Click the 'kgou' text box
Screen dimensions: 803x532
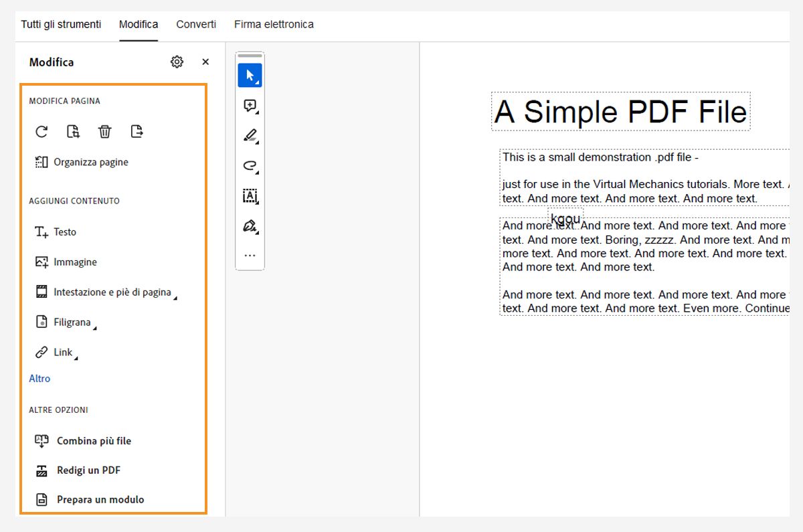coord(565,218)
